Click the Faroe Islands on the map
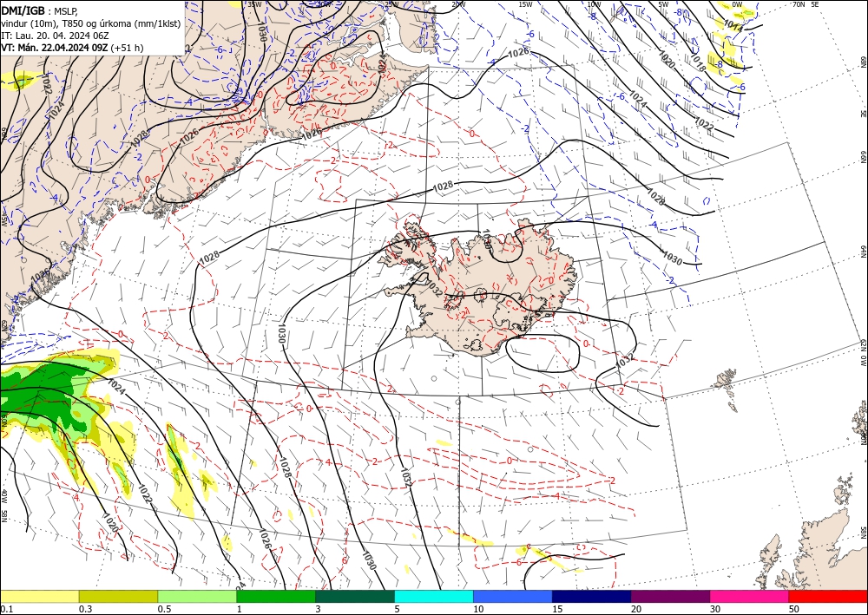868x615 pixels. coord(727,387)
